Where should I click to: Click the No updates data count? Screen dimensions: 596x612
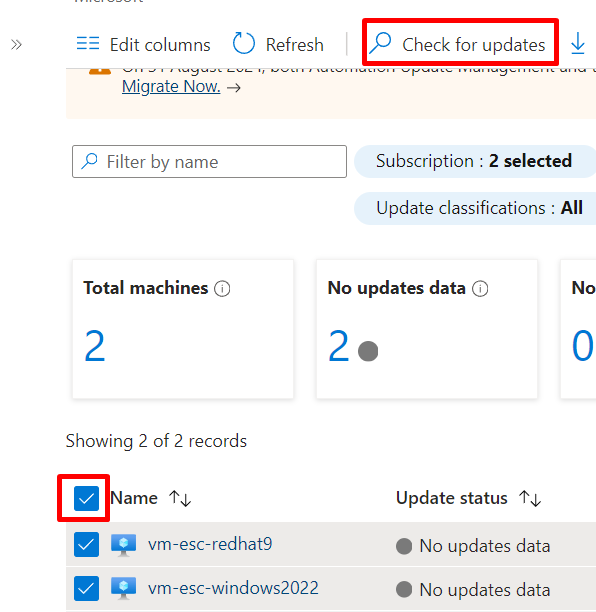click(x=338, y=345)
